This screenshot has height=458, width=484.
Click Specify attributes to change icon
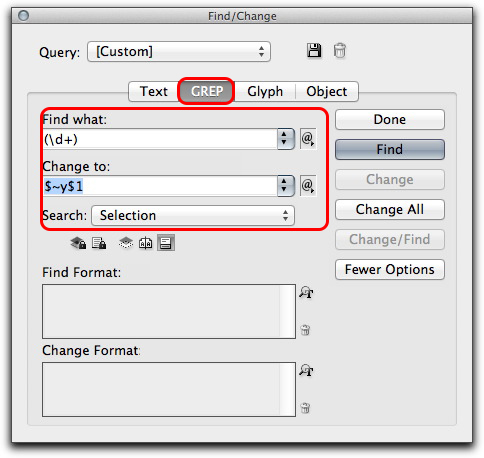point(306,370)
